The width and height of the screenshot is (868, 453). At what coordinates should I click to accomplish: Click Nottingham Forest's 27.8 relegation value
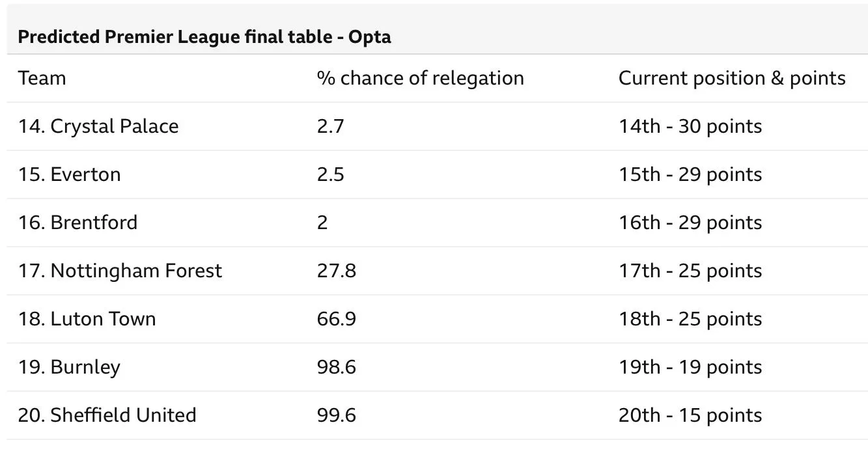point(336,271)
